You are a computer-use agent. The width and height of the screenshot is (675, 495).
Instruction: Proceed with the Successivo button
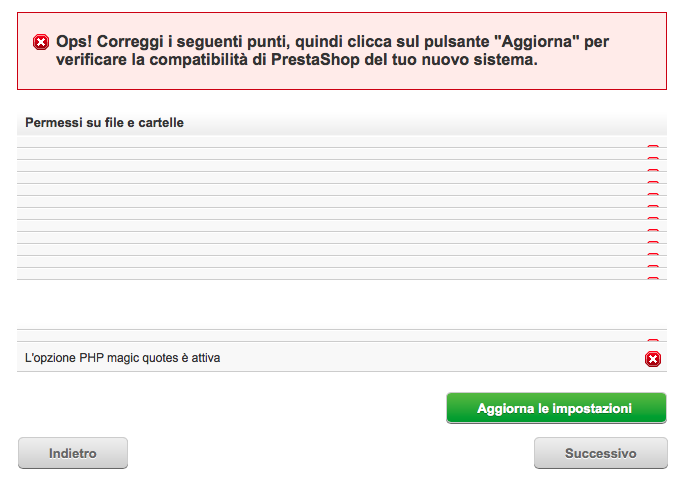(600, 453)
